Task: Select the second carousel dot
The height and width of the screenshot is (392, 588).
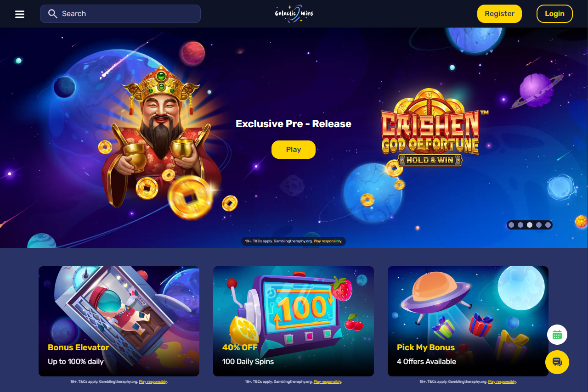Action: [520, 225]
